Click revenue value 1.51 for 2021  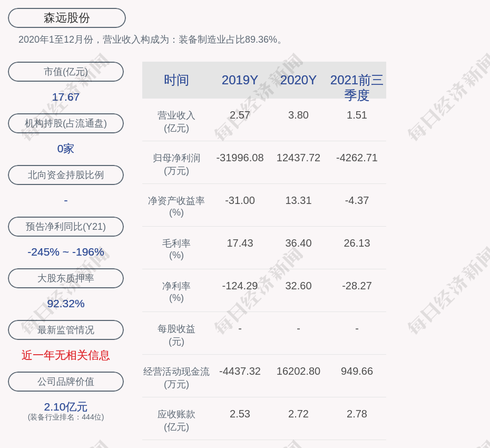357,115
